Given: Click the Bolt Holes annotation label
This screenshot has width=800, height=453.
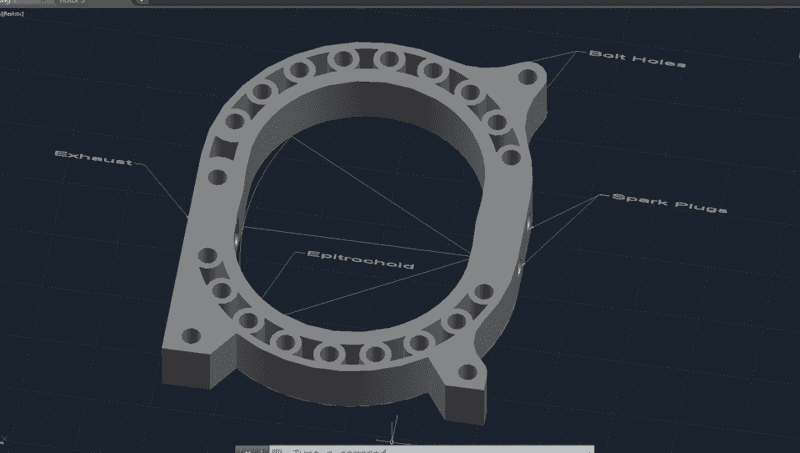Looking at the screenshot, I should [637, 59].
